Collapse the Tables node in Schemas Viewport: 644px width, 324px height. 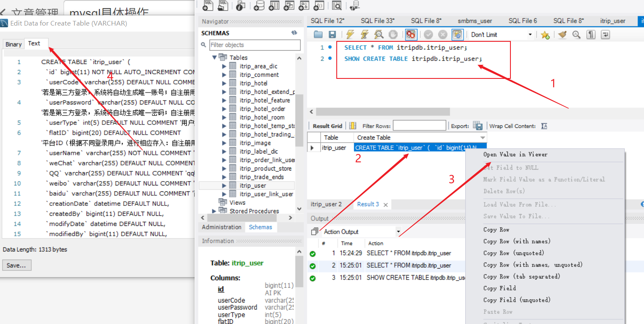click(x=215, y=57)
